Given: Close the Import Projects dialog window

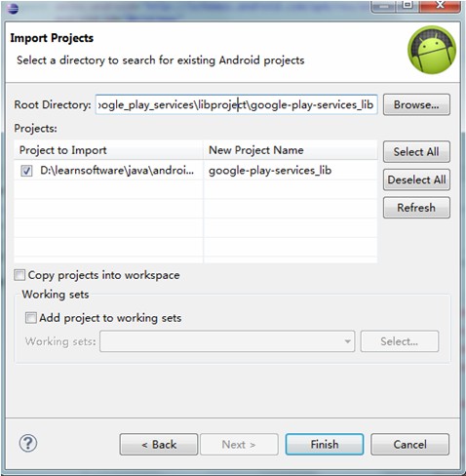Looking at the screenshot, I should 441,6.
